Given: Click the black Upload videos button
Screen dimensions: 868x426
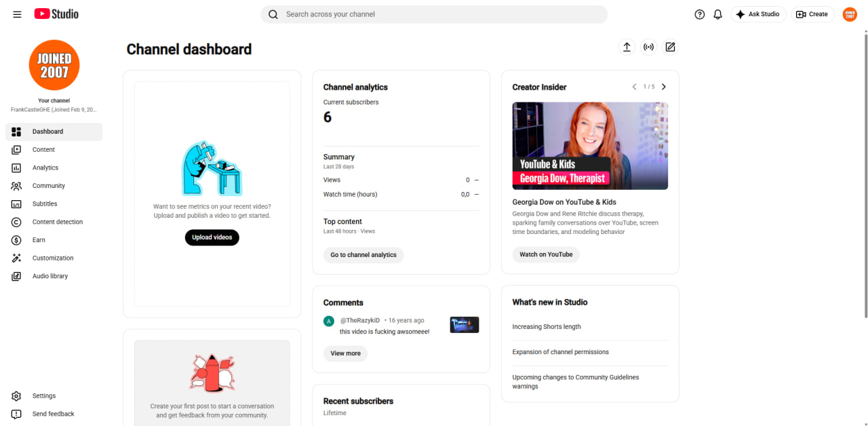Looking at the screenshot, I should pos(212,237).
